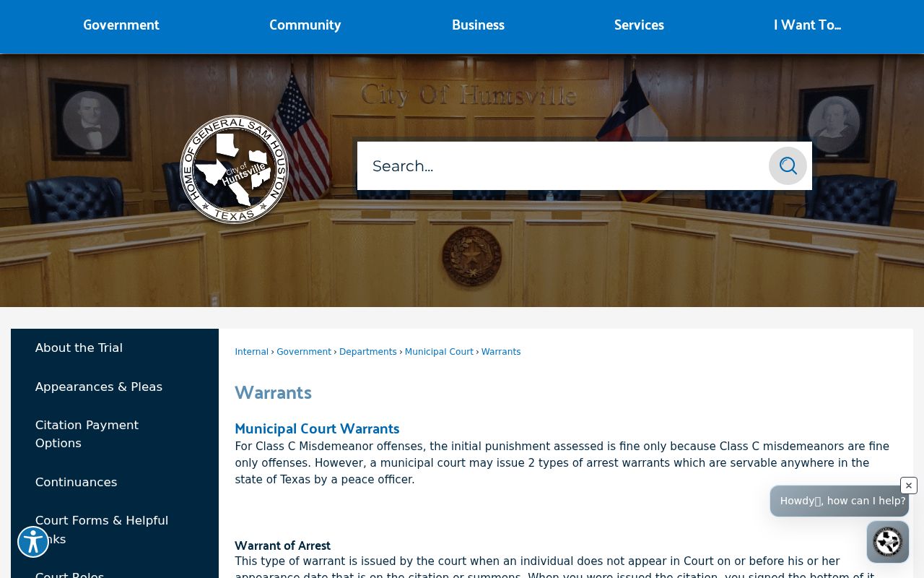924x578 pixels.
Task: Click the City of Huntsville seal logo
Action: tap(234, 169)
